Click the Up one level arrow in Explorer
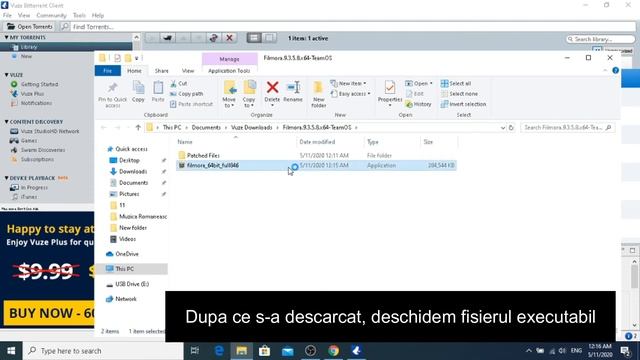The image size is (640, 360). tap(138, 127)
